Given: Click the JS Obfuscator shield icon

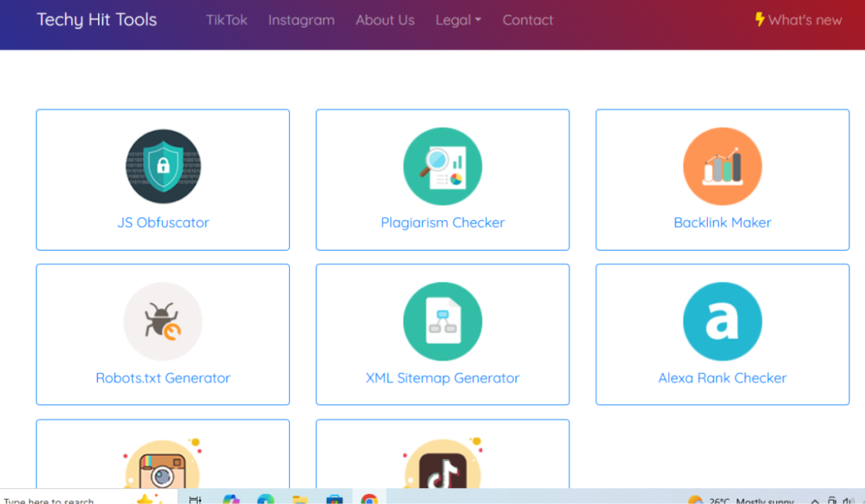Looking at the screenshot, I should click(163, 167).
